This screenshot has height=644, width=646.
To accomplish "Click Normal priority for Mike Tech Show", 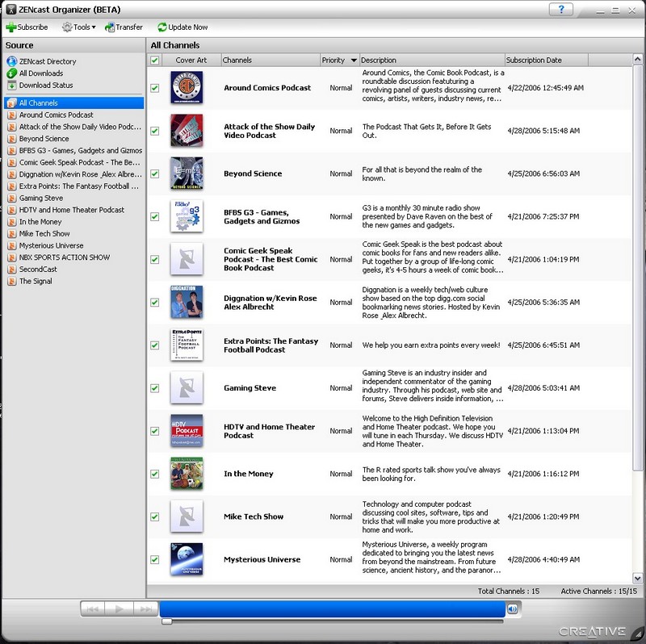I will [341, 516].
